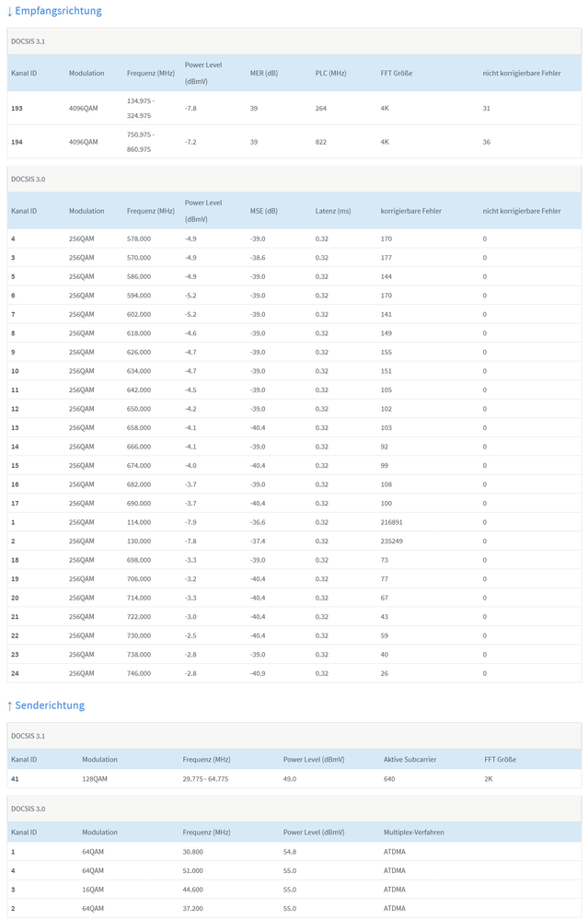Click the PLC (MHz) column header
Image resolution: width=588 pixels, height=920 pixels.
tap(330, 74)
